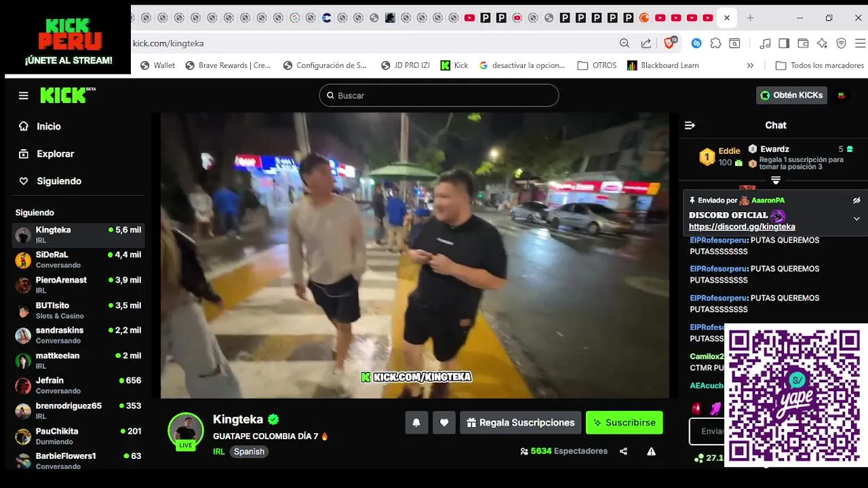Click the share stream icon
868x488 pixels.
pyautogui.click(x=623, y=451)
